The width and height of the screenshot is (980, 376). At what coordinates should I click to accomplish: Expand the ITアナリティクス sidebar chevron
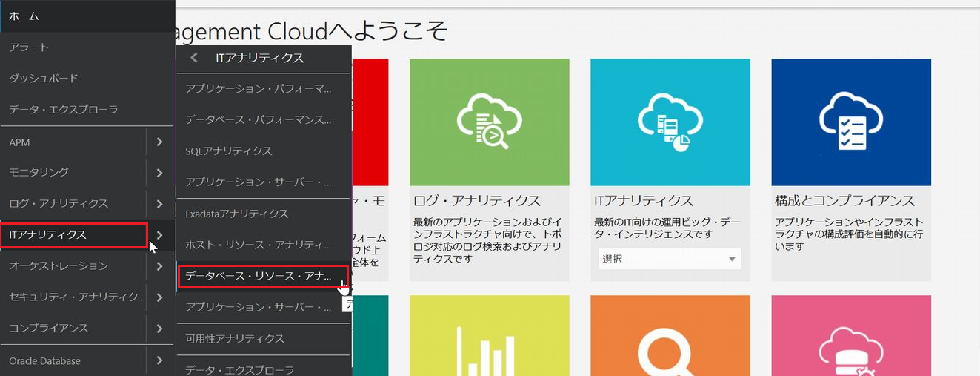pyautogui.click(x=160, y=235)
